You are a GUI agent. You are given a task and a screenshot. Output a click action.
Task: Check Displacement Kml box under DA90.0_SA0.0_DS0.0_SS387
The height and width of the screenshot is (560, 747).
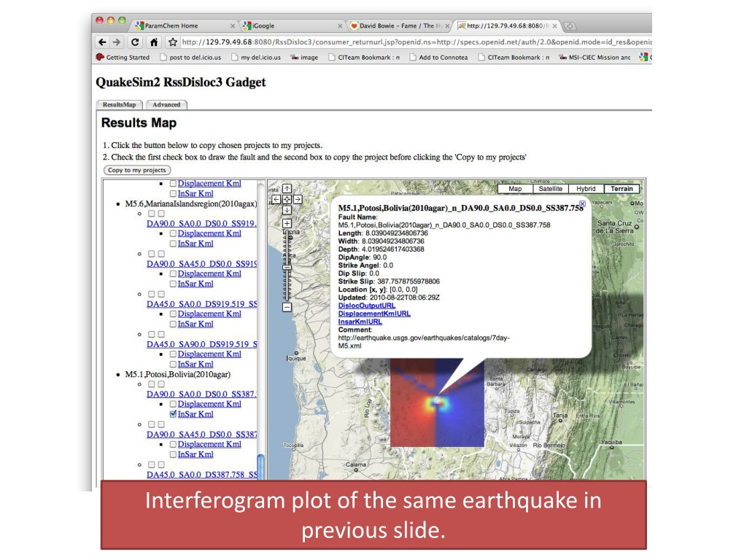pos(173,404)
